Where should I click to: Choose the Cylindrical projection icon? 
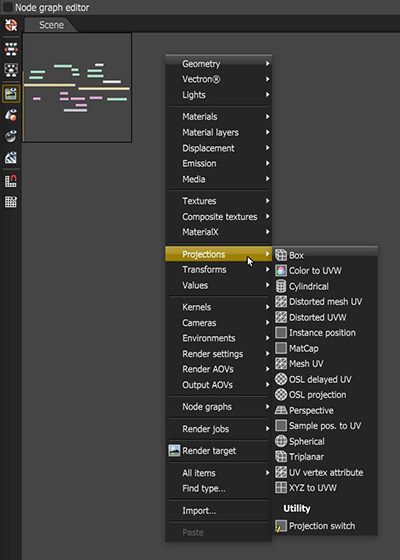pos(281,286)
